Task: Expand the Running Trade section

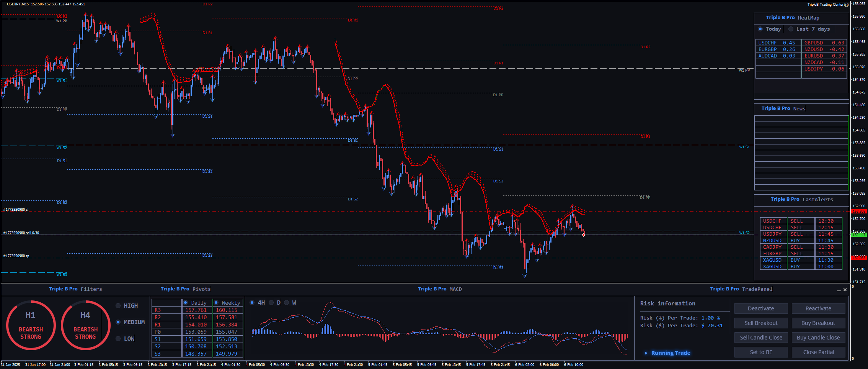Action: coord(646,353)
